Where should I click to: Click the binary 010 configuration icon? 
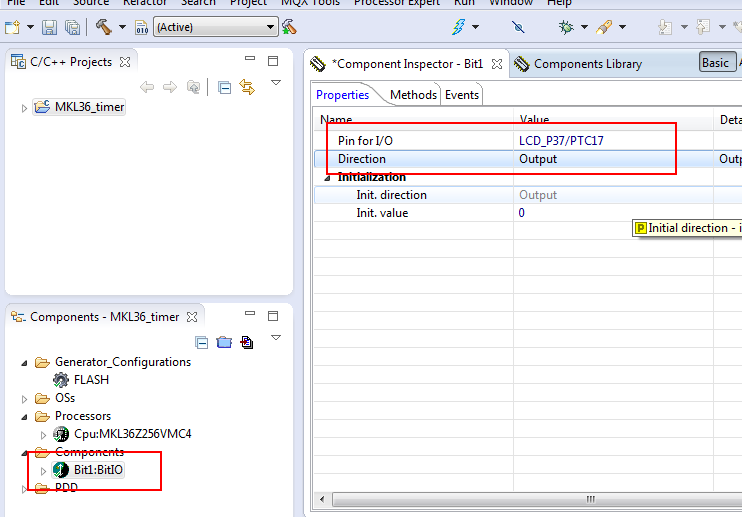click(141, 27)
